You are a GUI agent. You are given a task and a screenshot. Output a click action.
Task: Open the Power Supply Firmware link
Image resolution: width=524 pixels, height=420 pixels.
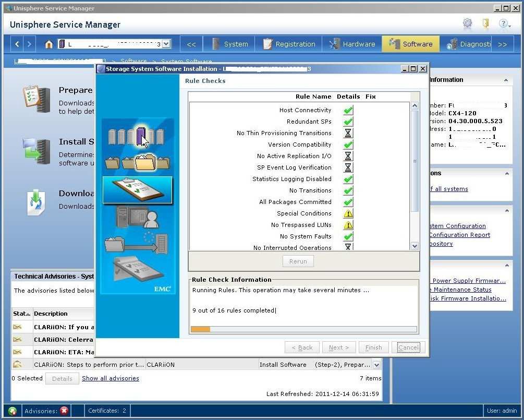[469, 281]
